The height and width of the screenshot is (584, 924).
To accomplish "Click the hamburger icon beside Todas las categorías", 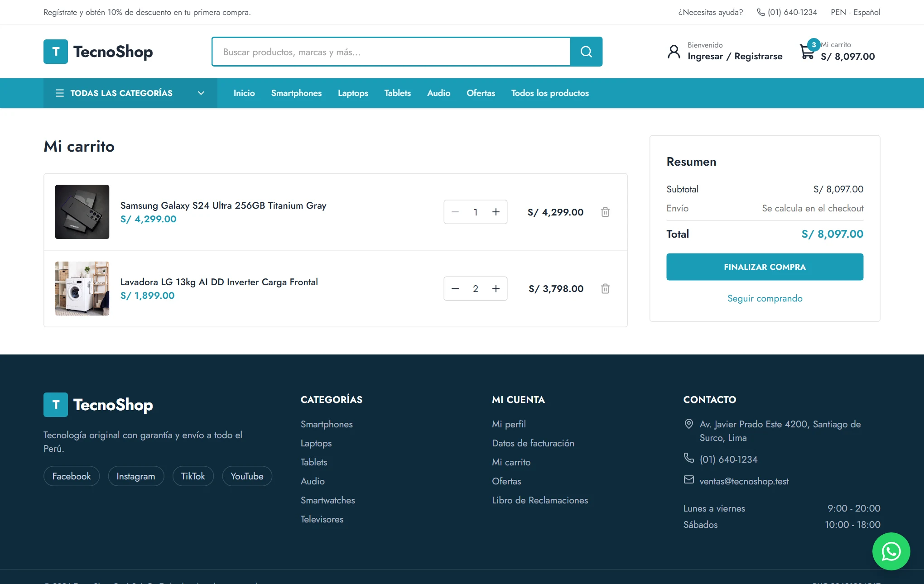I will tap(60, 93).
